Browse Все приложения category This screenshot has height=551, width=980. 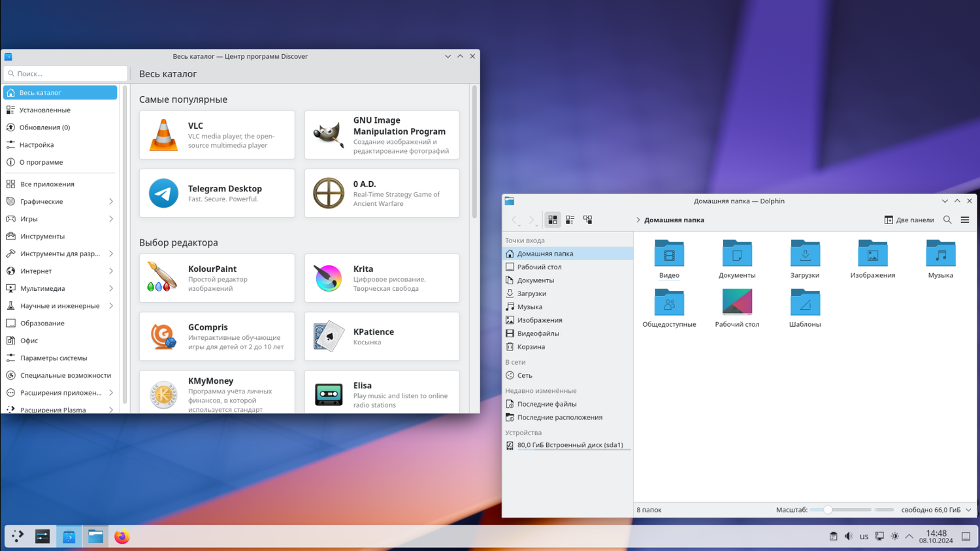coord(60,184)
